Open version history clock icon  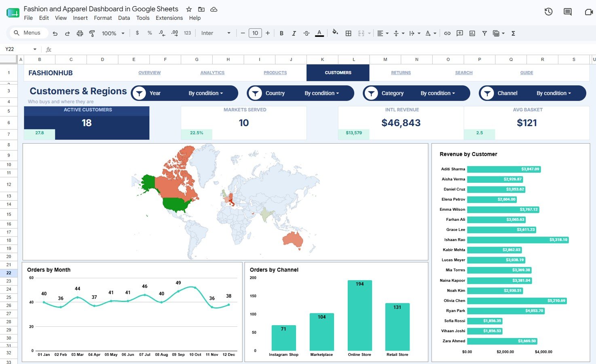pos(549,12)
